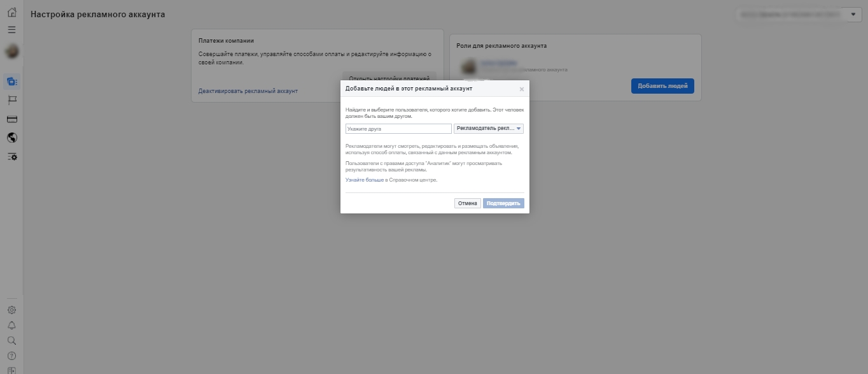Follow the "Узнайте больше" link
The height and width of the screenshot is (374, 868).
364,180
